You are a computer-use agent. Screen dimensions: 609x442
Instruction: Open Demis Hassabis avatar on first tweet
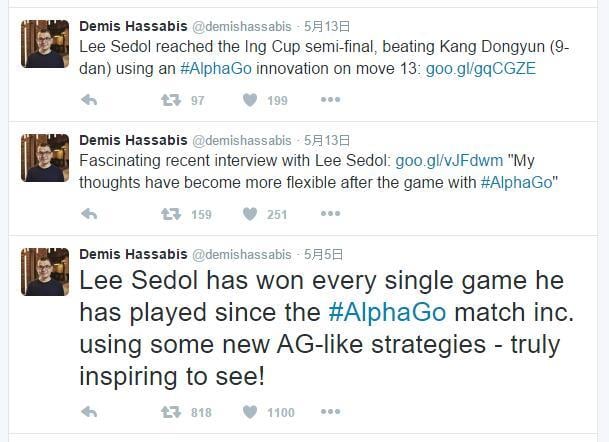tap(45, 44)
